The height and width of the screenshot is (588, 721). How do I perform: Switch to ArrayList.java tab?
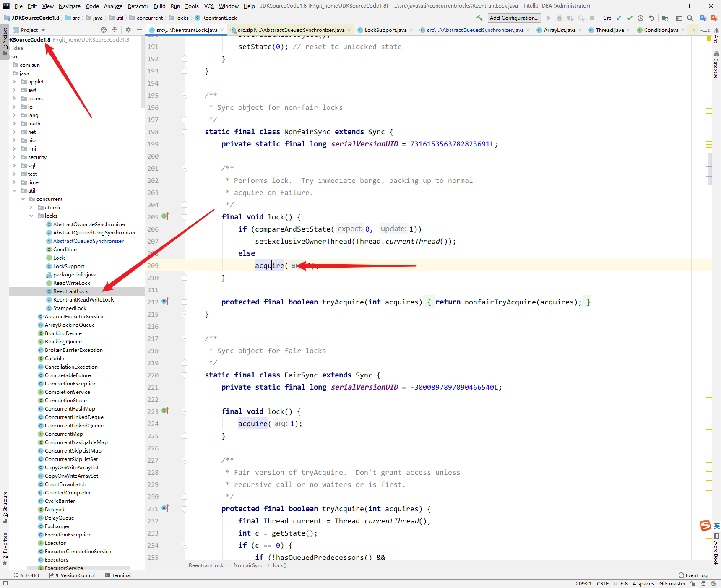coord(560,30)
